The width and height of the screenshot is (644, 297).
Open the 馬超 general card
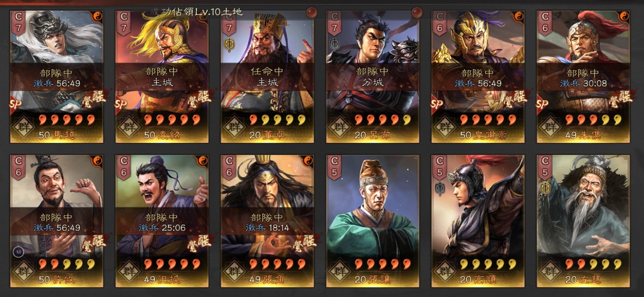tap(57, 77)
